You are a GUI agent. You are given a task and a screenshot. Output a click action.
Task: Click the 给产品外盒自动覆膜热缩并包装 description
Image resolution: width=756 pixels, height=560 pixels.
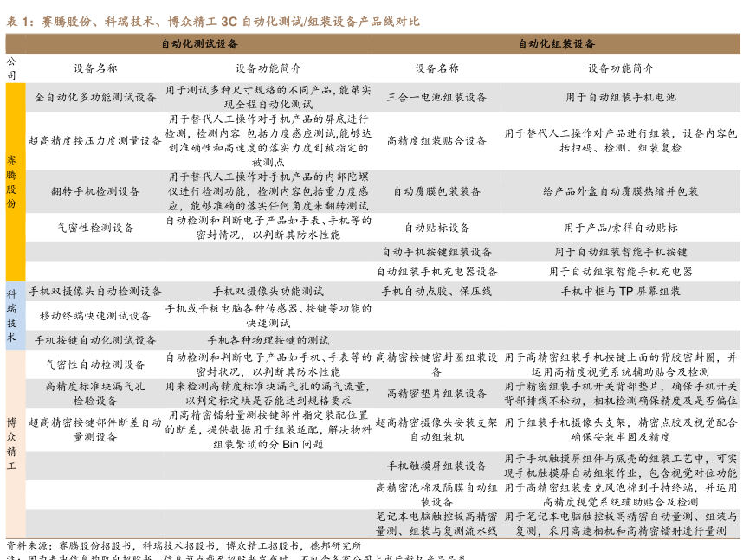point(621,191)
